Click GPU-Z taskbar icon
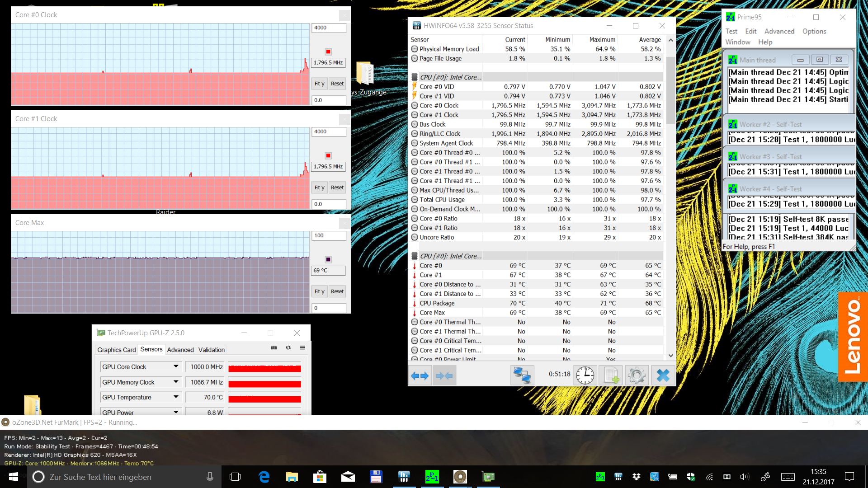The height and width of the screenshot is (488, 868). [488, 477]
